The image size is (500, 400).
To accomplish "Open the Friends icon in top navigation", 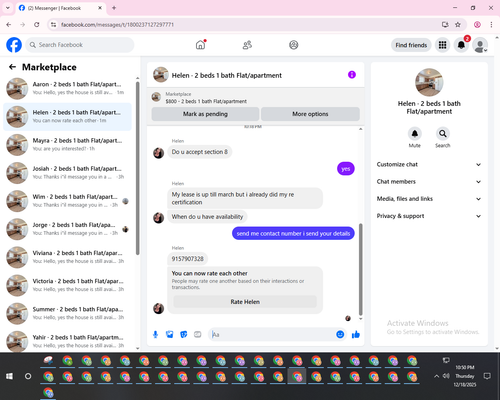I will click(x=247, y=45).
